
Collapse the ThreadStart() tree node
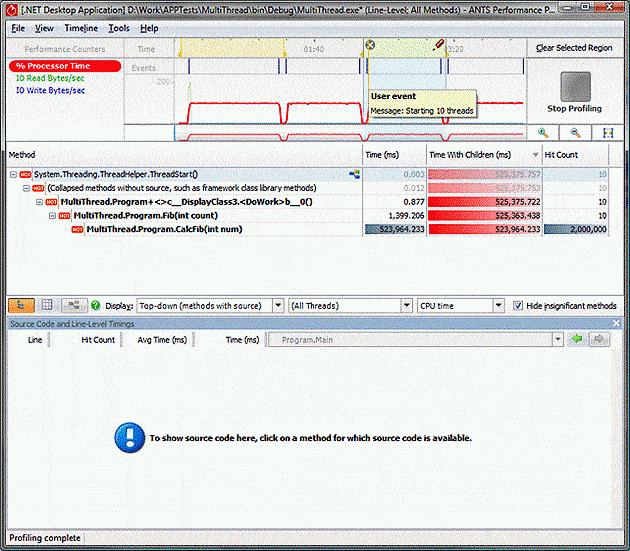(x=13, y=174)
